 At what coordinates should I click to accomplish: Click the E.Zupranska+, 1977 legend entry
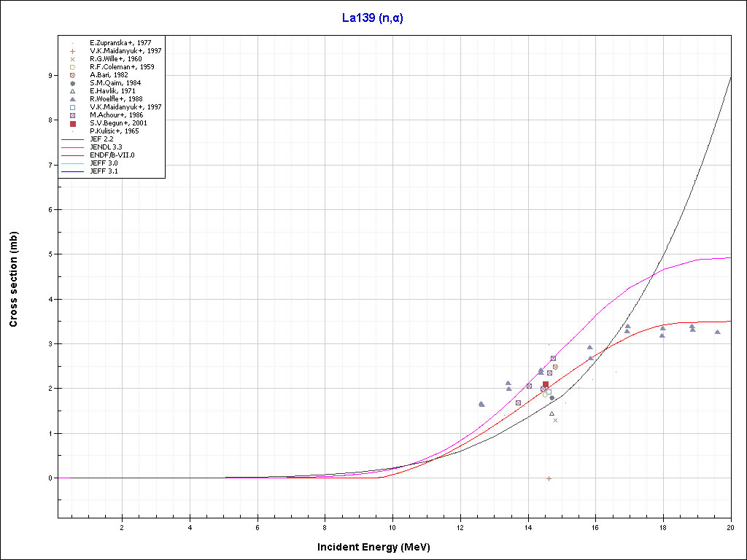(x=120, y=43)
